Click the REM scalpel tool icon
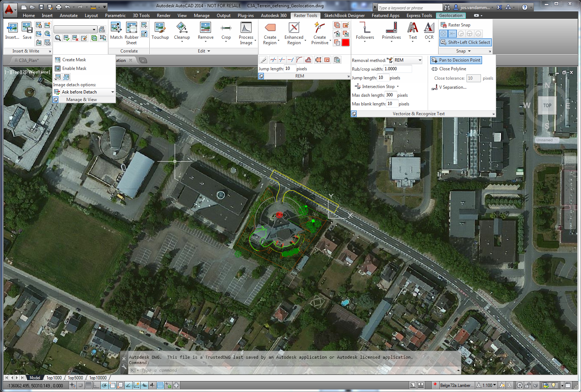 pos(264,60)
